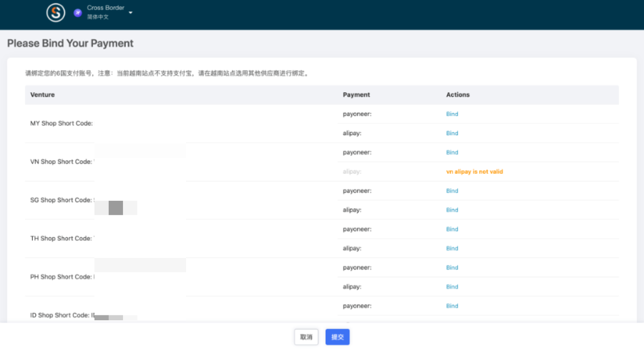Viewport: 644px width, 351px height.
Task: Click 'Cross Border' header text
Action: [x=106, y=7]
